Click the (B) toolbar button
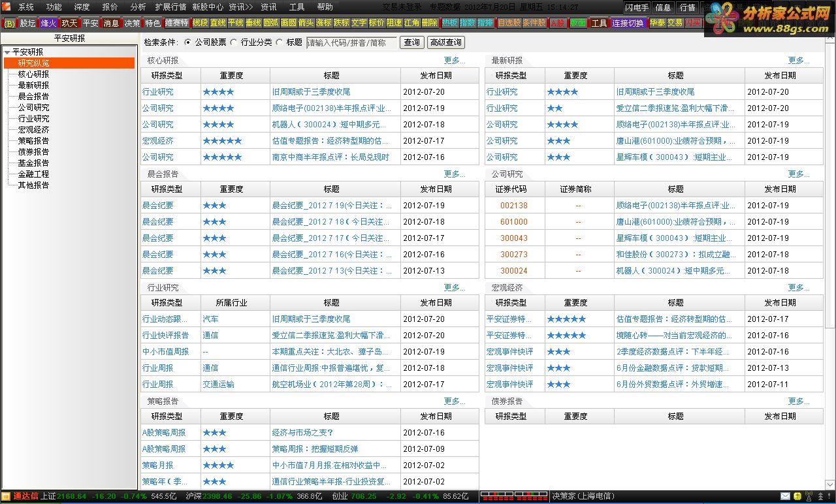The image size is (836, 504). [9, 23]
